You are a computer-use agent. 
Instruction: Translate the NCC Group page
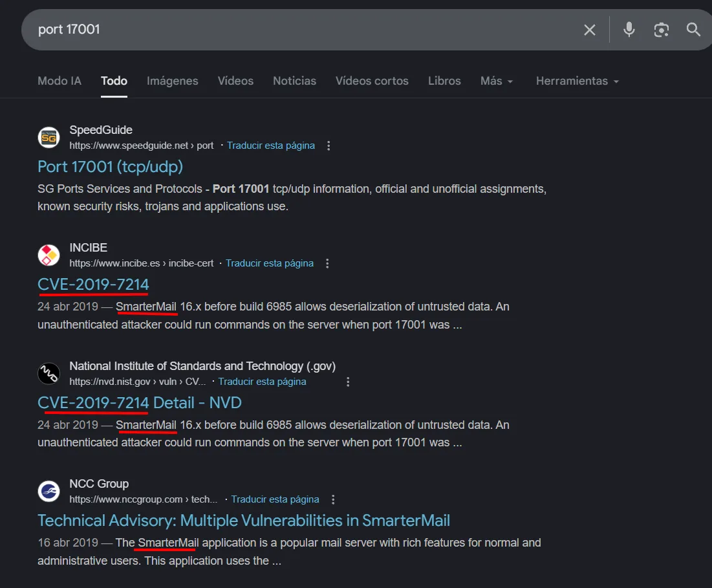point(275,499)
